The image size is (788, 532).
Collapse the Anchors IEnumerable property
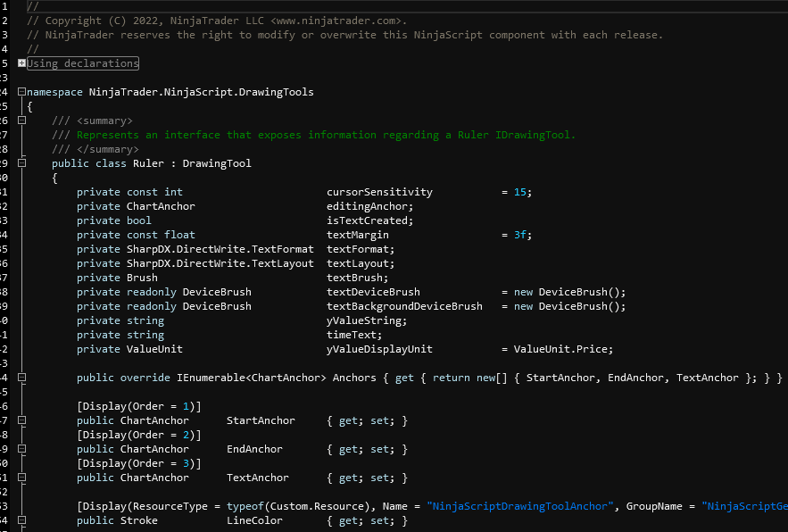pyautogui.click(x=21, y=378)
